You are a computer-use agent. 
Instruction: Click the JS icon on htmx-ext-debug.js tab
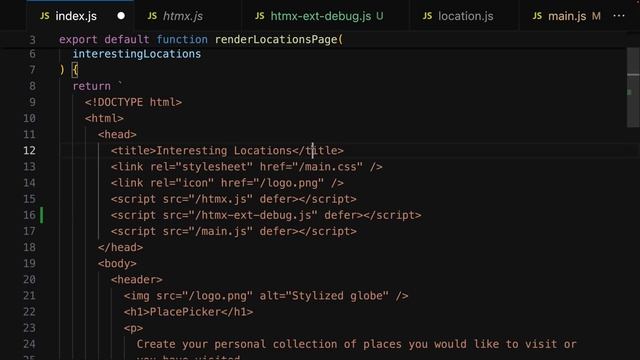[260, 16]
